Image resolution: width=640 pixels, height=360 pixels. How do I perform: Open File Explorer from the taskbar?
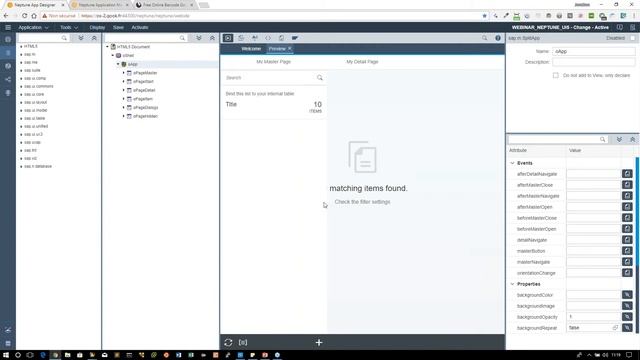67,355
